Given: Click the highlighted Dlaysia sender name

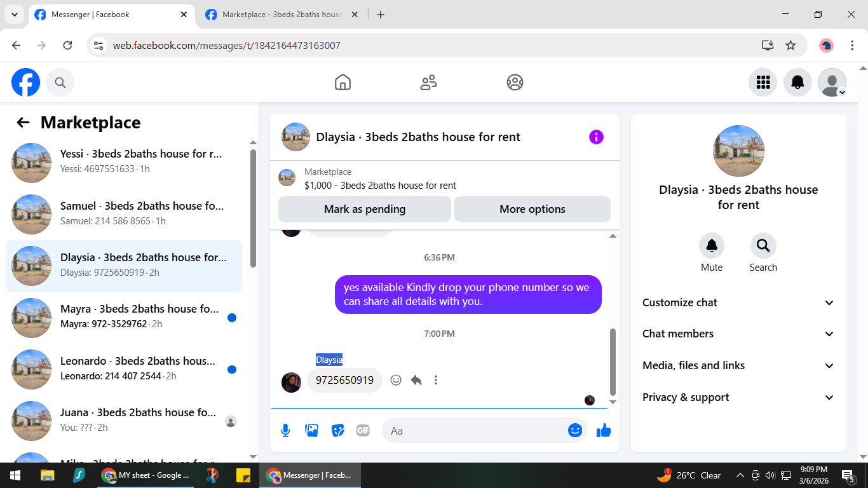Looking at the screenshot, I should (x=329, y=360).
